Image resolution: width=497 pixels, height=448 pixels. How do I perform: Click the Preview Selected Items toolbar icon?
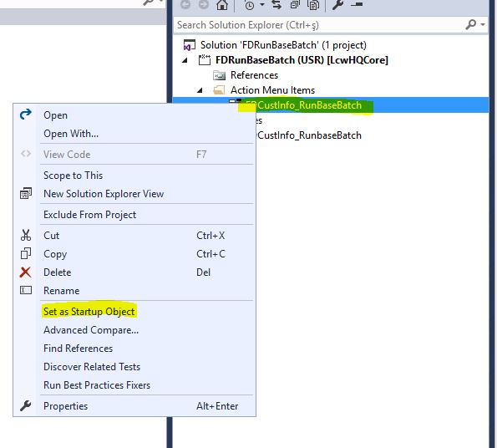(x=357, y=4)
